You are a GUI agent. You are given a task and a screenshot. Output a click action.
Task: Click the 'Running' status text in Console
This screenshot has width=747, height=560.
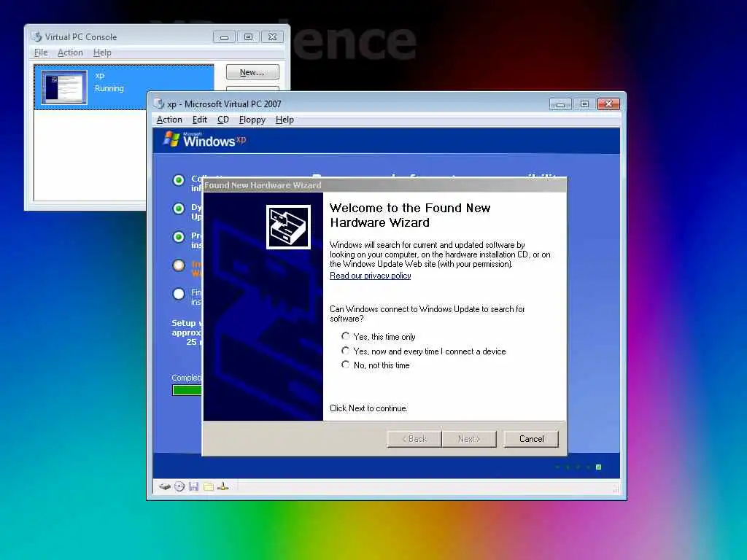coord(109,88)
